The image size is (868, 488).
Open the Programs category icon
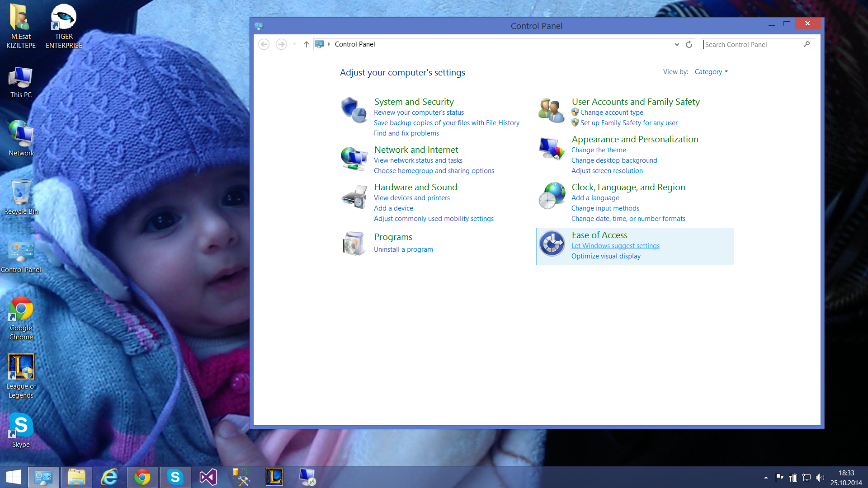point(354,243)
